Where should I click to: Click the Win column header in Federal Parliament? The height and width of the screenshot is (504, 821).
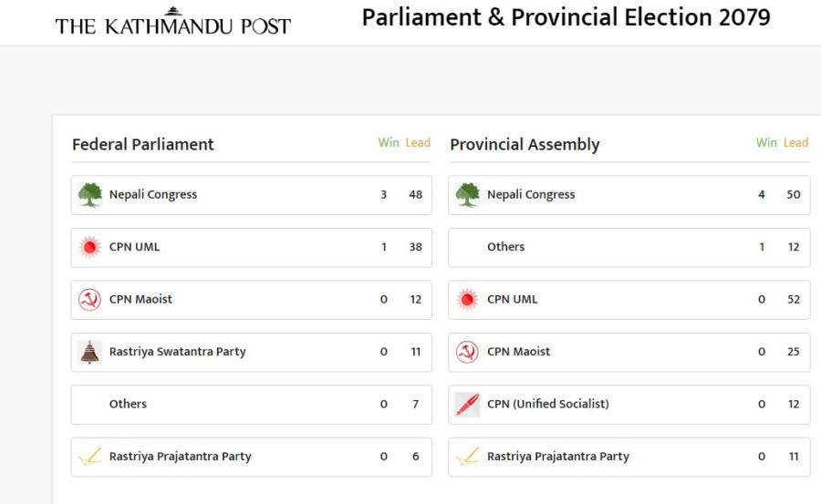[389, 143]
